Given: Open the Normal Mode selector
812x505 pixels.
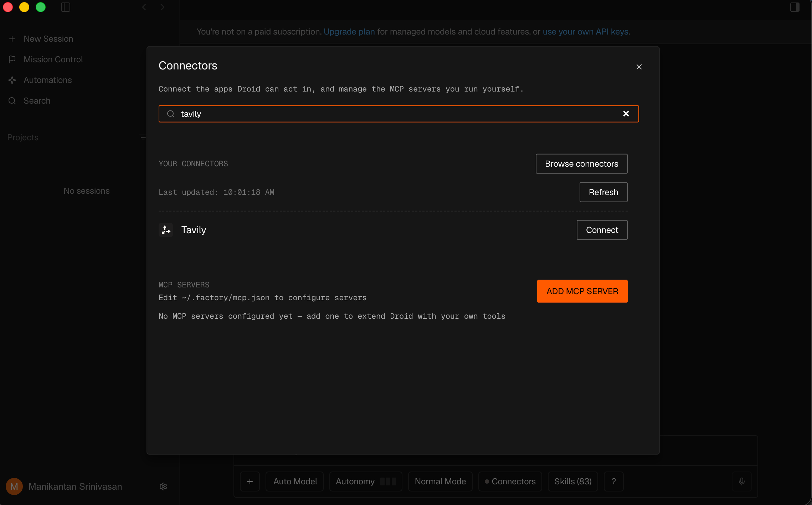Looking at the screenshot, I should point(440,481).
